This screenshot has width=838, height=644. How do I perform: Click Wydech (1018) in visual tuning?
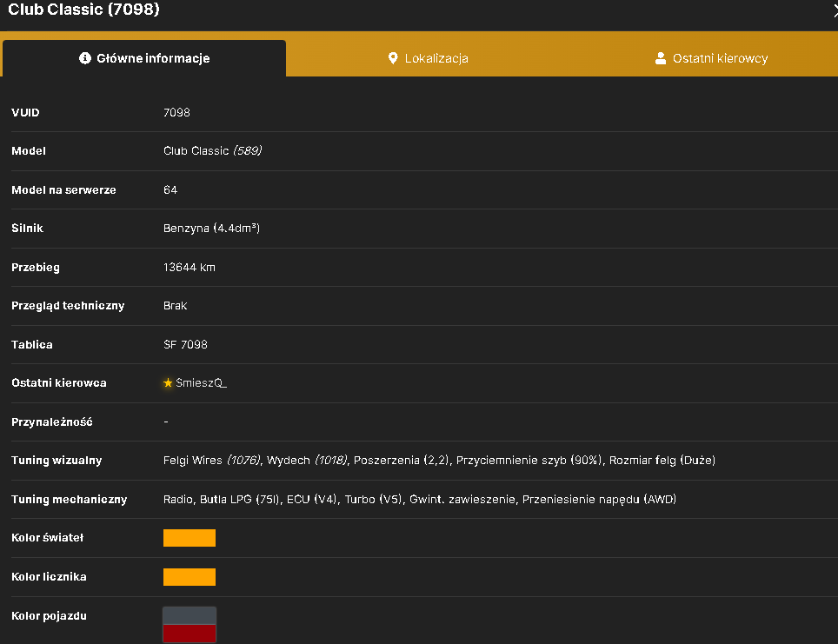307,460
